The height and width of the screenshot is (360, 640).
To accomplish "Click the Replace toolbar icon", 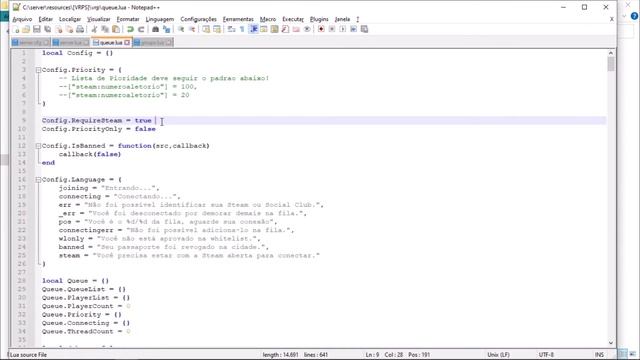I will coord(167,29).
